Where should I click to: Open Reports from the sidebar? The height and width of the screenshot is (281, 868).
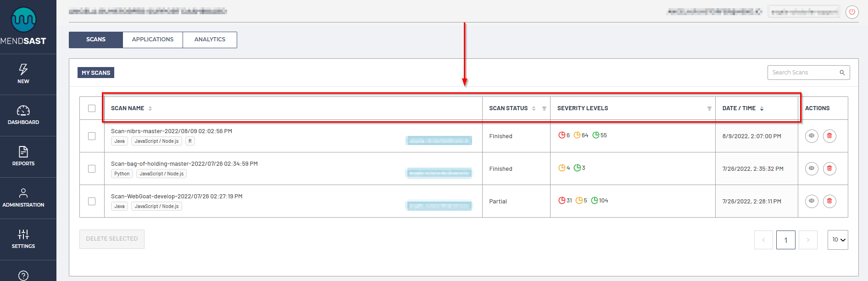[23, 156]
